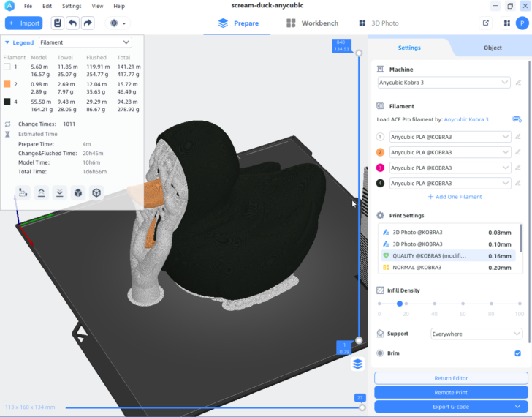Click the travel path view icon in legend
This screenshot has height=417, width=532.
tap(23, 193)
